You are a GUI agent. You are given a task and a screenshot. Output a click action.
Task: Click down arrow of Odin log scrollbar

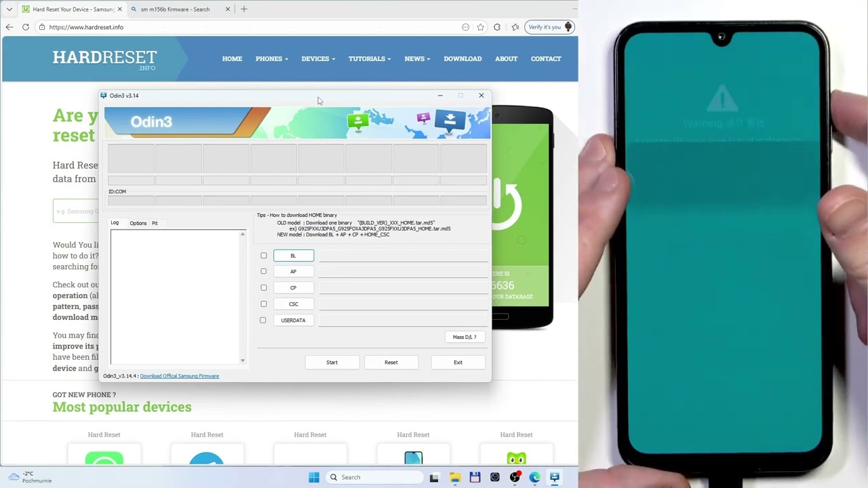[243, 361]
